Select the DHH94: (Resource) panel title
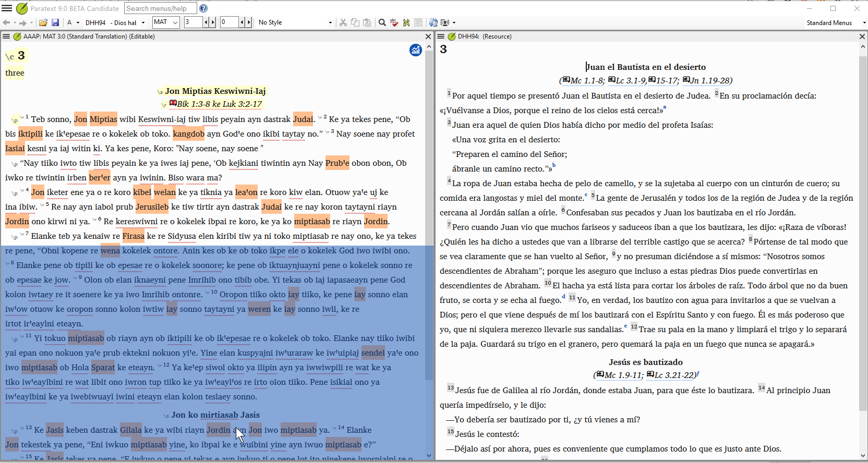Image resolution: width=868 pixels, height=463 pixels. pos(485,36)
